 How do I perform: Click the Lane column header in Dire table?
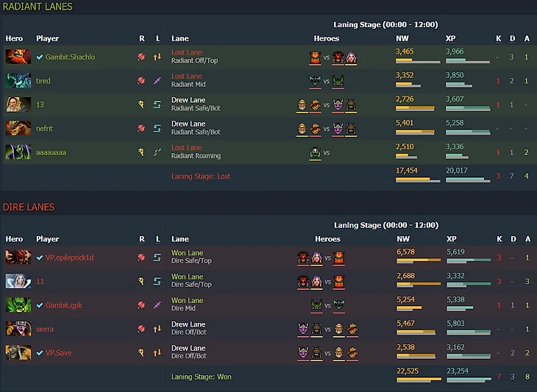(x=180, y=239)
